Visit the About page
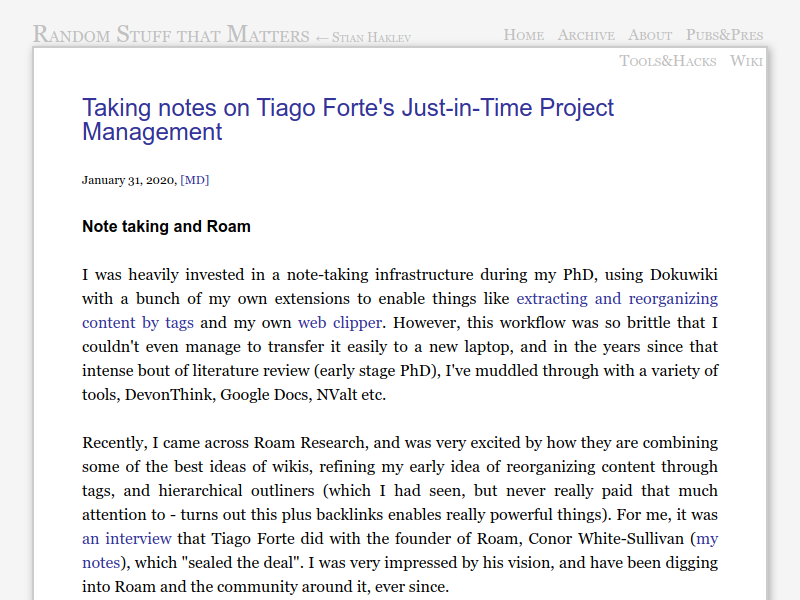 (x=649, y=34)
